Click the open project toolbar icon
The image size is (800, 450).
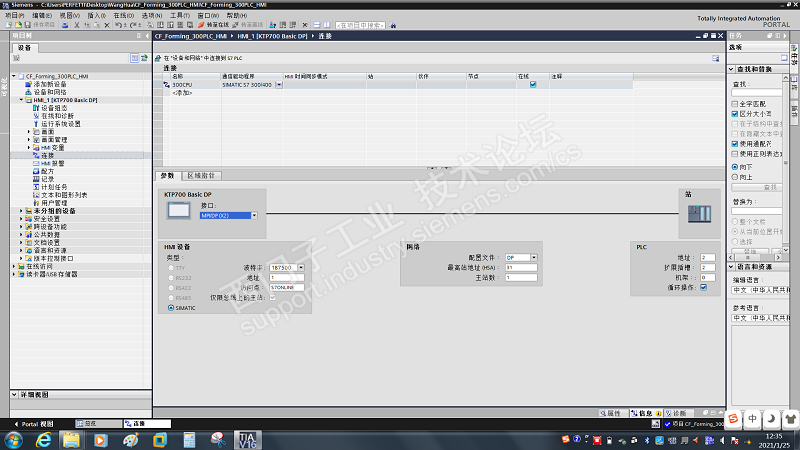pyautogui.click(x=18, y=24)
